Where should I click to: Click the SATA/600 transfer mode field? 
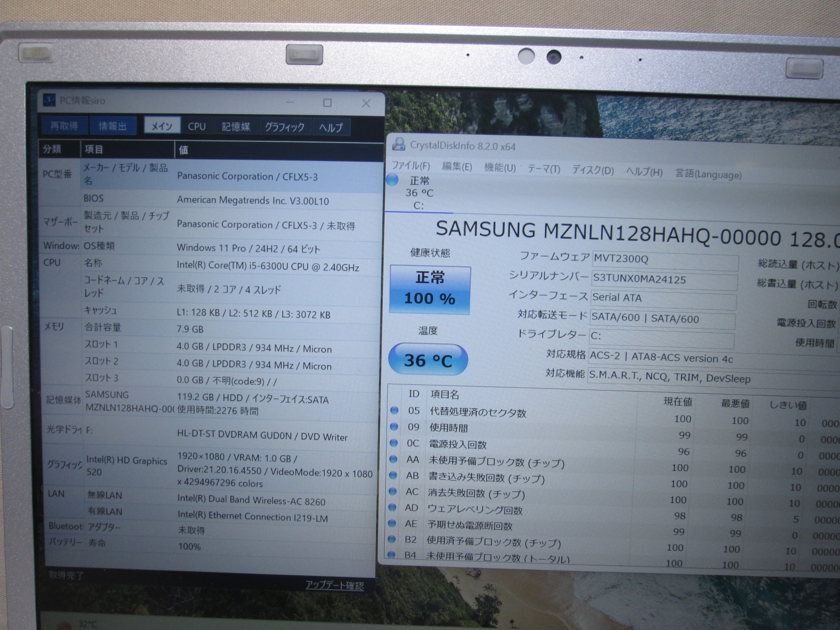[663, 319]
